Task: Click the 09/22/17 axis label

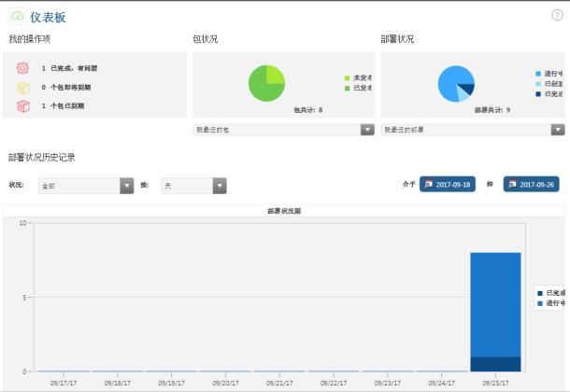Action: click(334, 383)
